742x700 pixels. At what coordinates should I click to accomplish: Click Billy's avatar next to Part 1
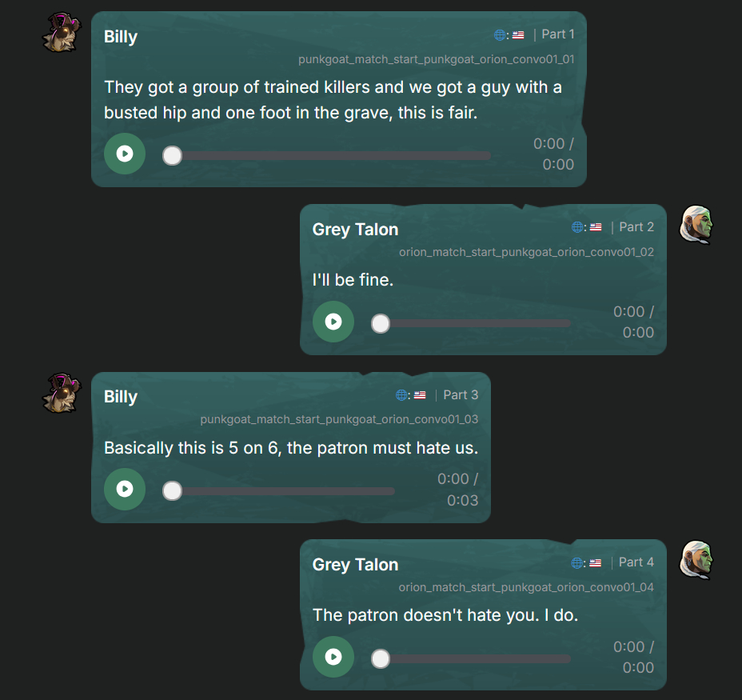pos(63,33)
